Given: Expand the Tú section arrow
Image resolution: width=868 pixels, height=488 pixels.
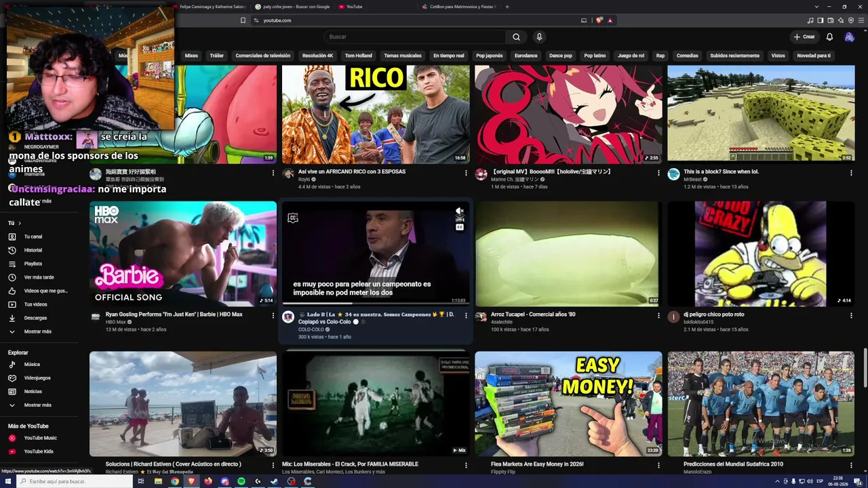Looking at the screenshot, I should (20, 223).
